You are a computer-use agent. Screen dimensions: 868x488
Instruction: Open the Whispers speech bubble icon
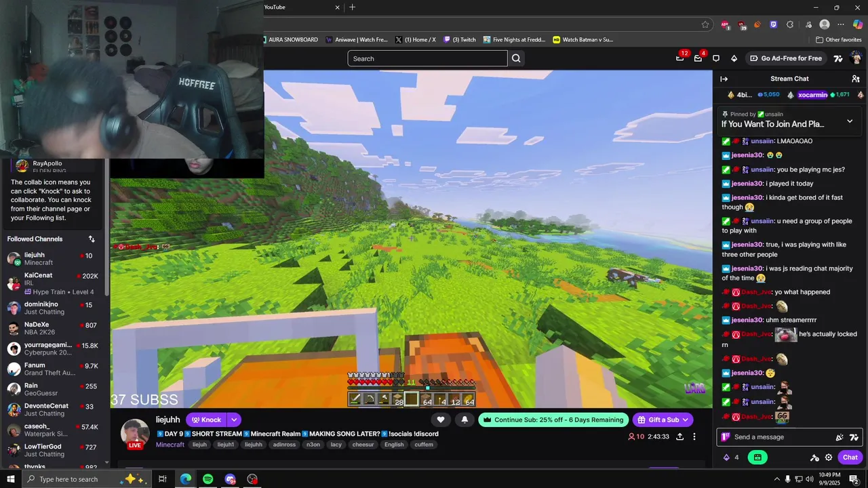pos(716,58)
